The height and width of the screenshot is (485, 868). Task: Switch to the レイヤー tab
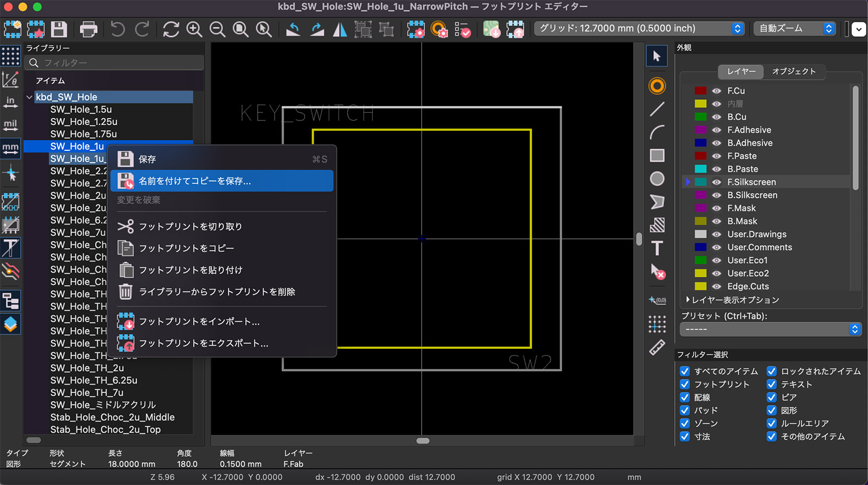(741, 72)
